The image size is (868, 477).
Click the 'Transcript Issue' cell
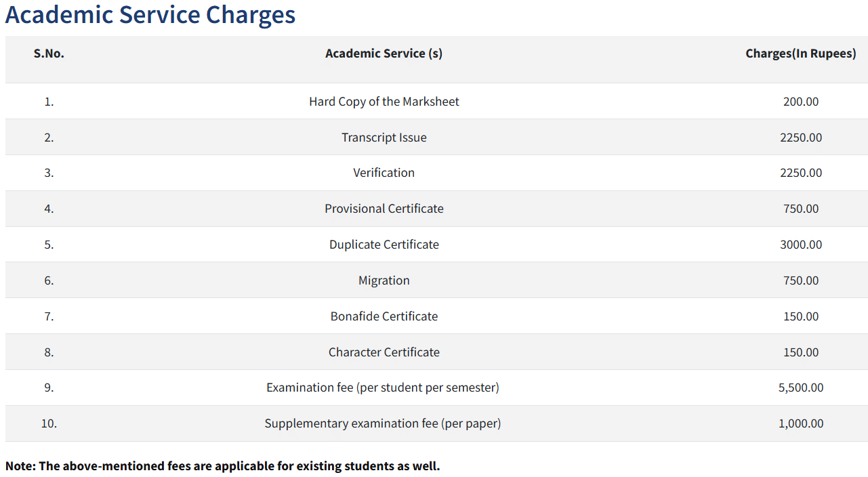coord(384,138)
